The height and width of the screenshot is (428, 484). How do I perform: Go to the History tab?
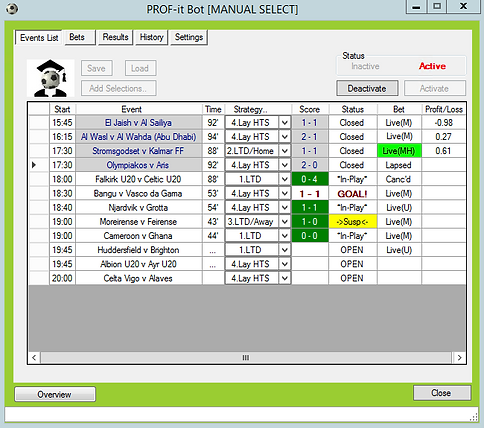pos(152,37)
